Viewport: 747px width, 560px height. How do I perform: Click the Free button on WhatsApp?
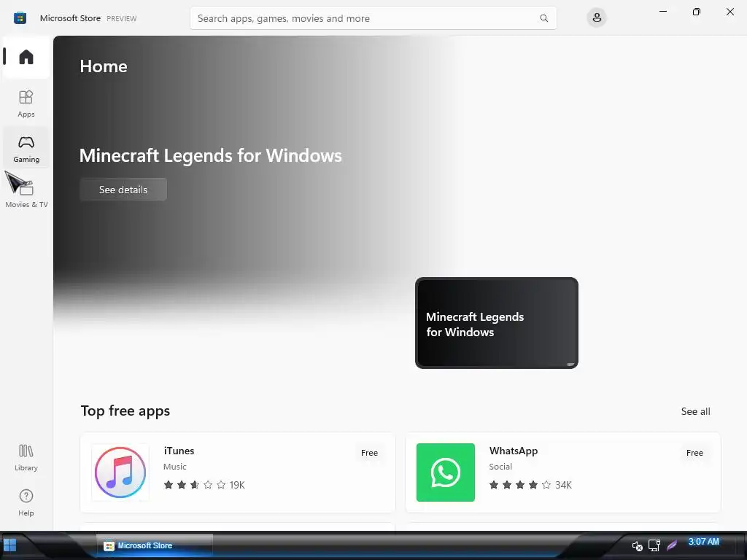pyautogui.click(x=694, y=453)
